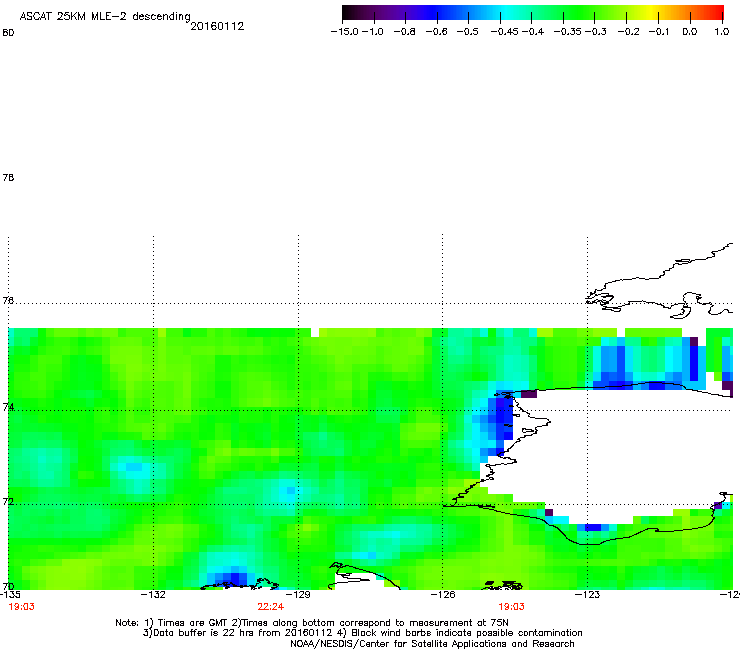Click the 19:03 time label below -135
This screenshot has height=650, width=740.
point(21,607)
